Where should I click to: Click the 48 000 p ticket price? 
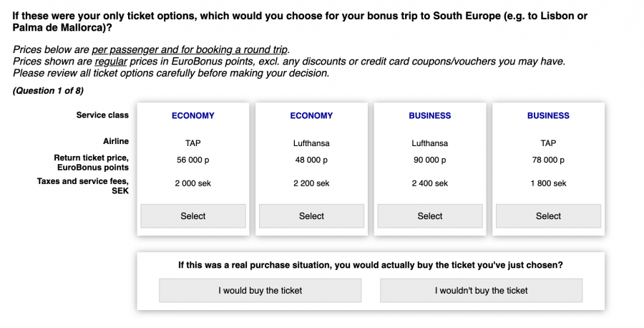(x=311, y=160)
